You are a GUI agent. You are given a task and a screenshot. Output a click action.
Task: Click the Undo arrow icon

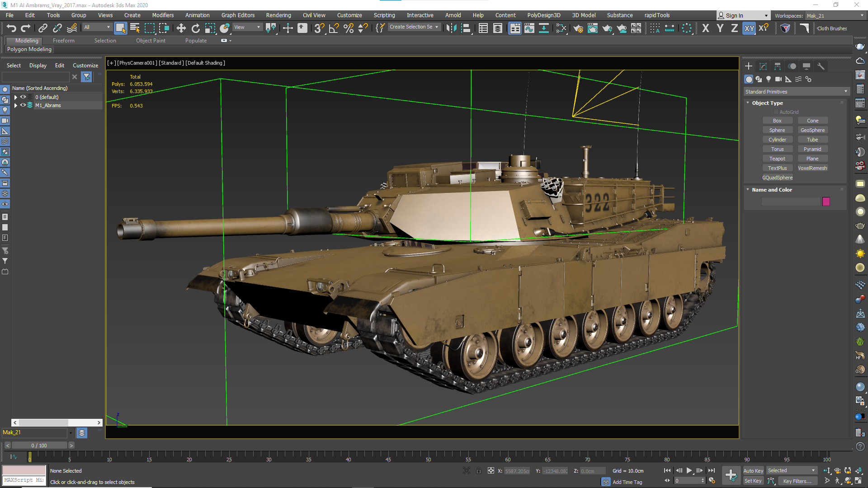tap(11, 28)
